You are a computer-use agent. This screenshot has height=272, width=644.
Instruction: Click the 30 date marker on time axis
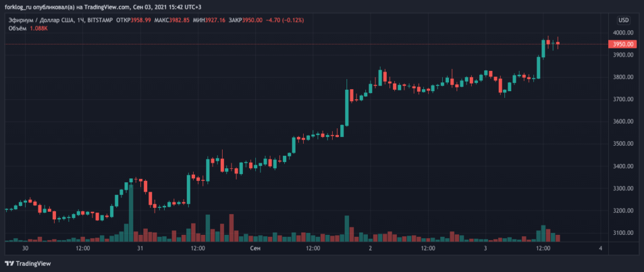(25, 249)
